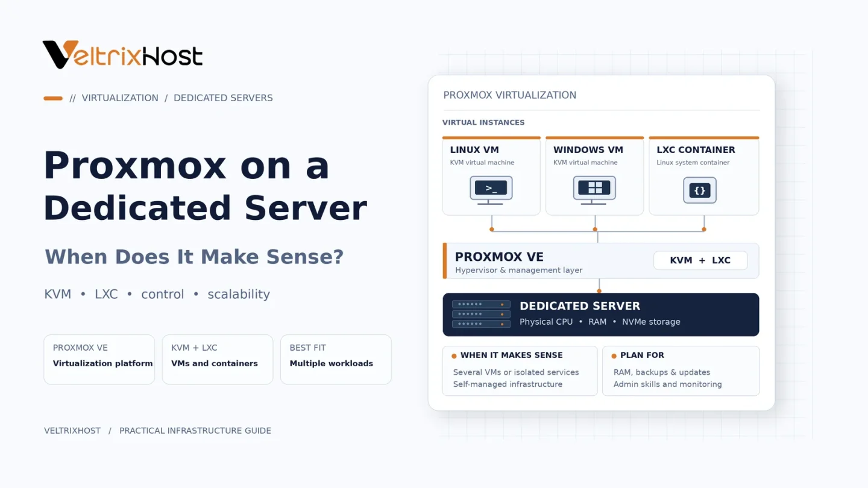Click the LXC container braces icon
This screenshot has width=868, height=488.
click(x=700, y=190)
